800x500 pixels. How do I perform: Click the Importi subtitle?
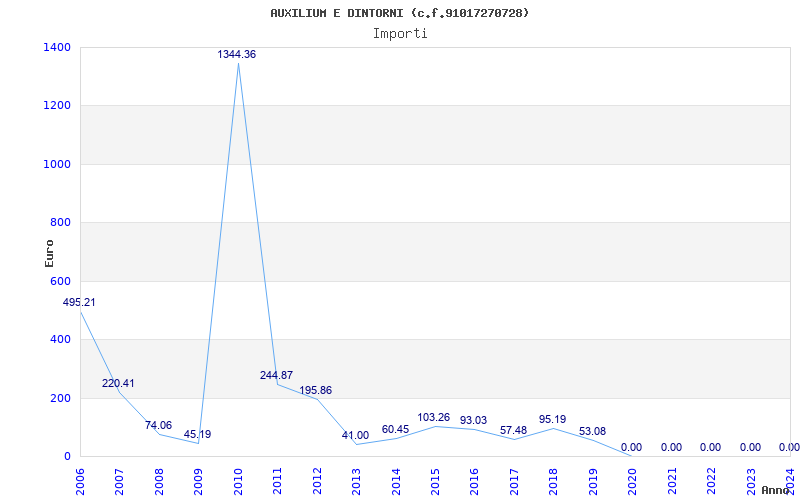[x=400, y=34]
